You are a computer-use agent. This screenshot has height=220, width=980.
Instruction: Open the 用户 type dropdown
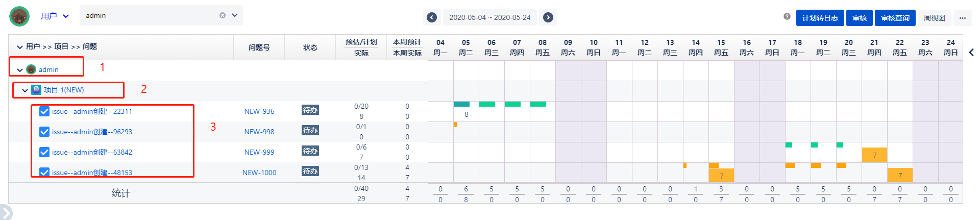(55, 16)
